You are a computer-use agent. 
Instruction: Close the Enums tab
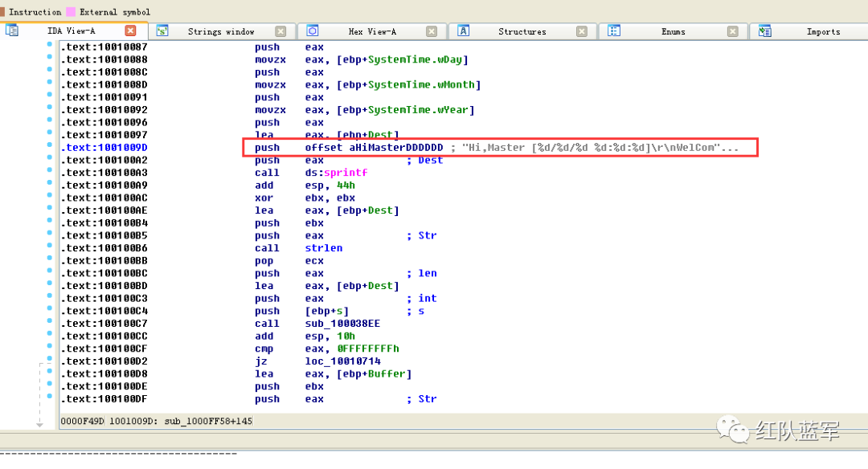click(x=732, y=31)
